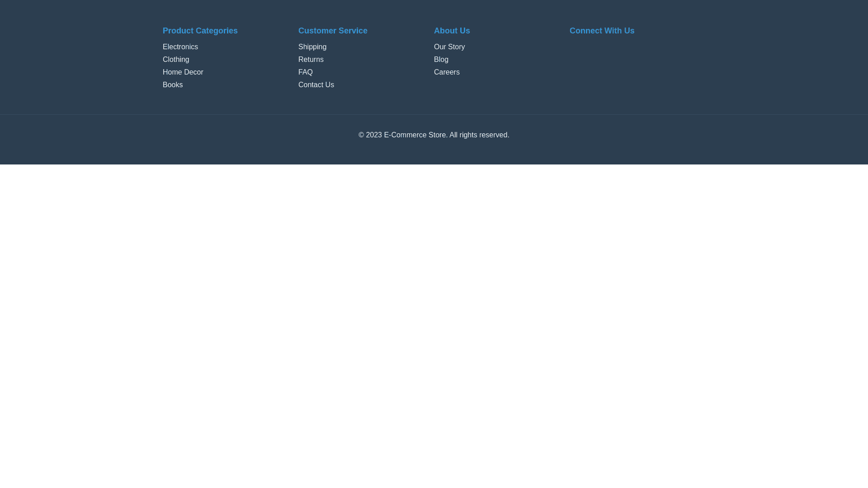
Task: Visit the Blog link
Action: click(441, 60)
